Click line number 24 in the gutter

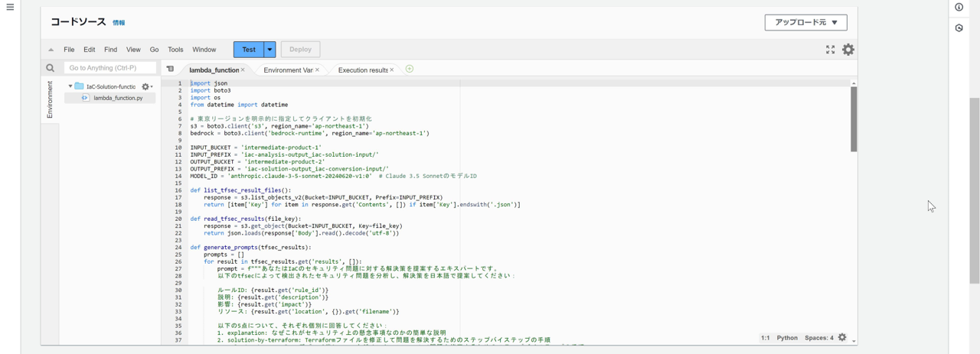click(x=178, y=248)
